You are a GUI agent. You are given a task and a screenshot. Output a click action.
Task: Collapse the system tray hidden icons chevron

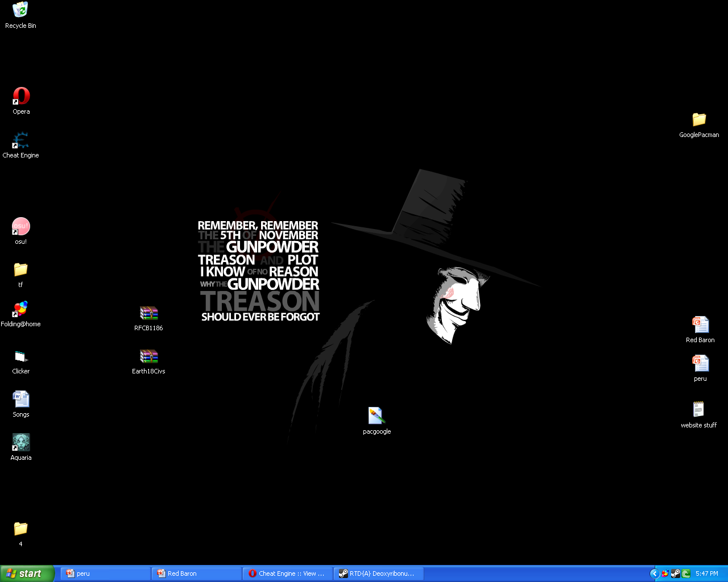click(655, 573)
